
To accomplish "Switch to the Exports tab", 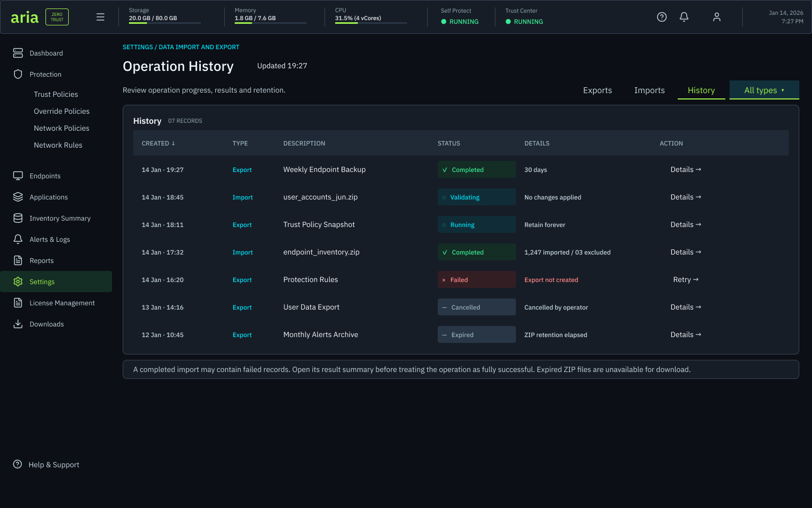I will pos(597,90).
